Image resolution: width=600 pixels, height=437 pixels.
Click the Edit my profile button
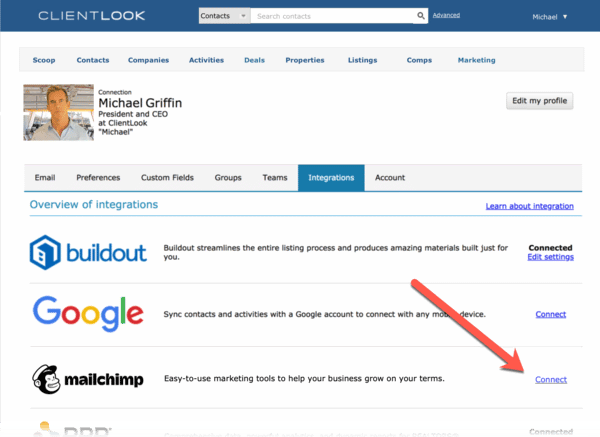pyautogui.click(x=540, y=101)
